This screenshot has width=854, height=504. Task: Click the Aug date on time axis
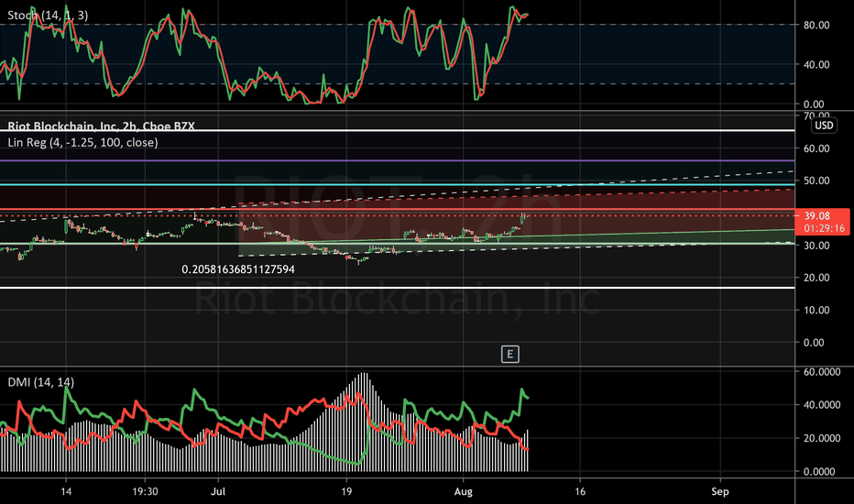[463, 491]
